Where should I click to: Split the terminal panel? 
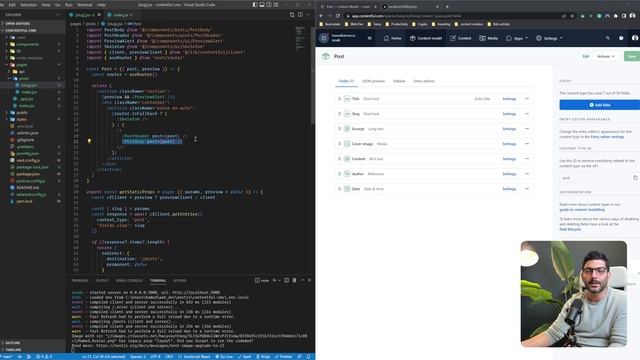[287, 280]
